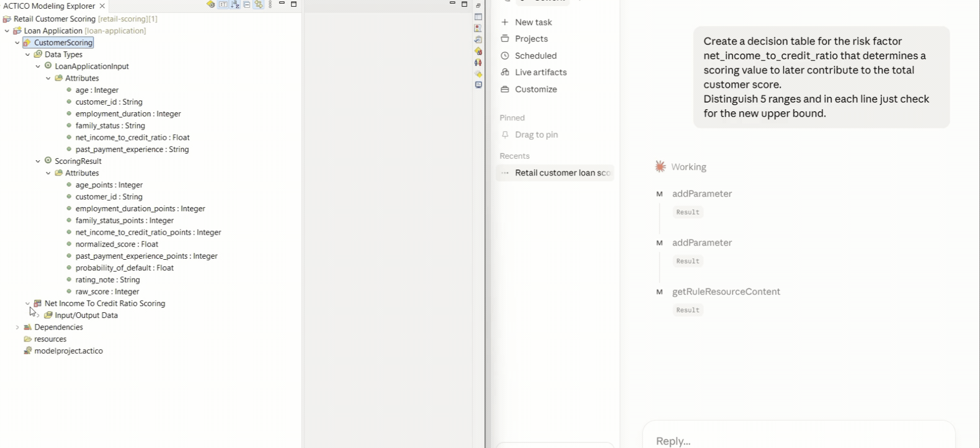Open the tasks clipboard-checkmark icon in trim bar
Image resolution: width=980 pixels, height=448 pixels.
478,39
